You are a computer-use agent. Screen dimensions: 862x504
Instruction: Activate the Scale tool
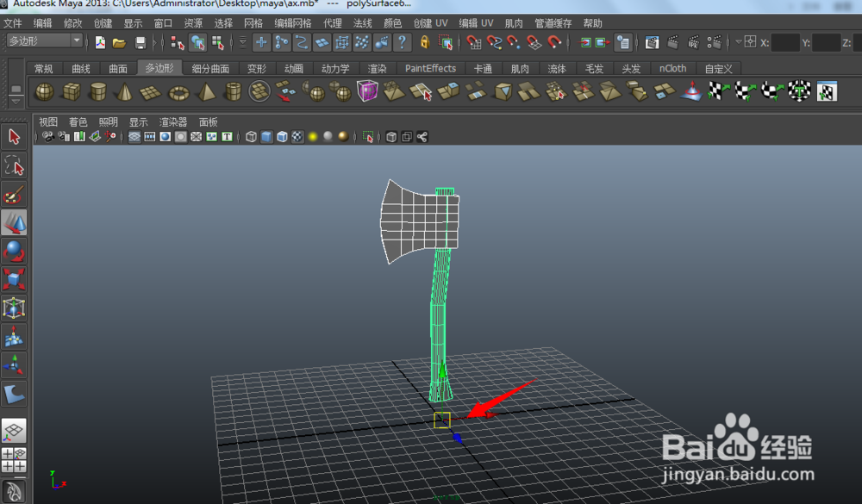(14, 279)
